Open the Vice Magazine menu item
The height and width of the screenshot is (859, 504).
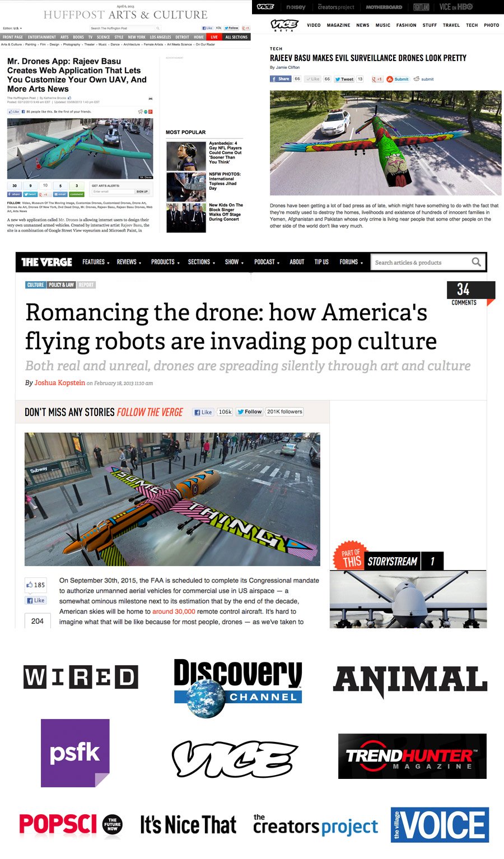click(x=338, y=25)
